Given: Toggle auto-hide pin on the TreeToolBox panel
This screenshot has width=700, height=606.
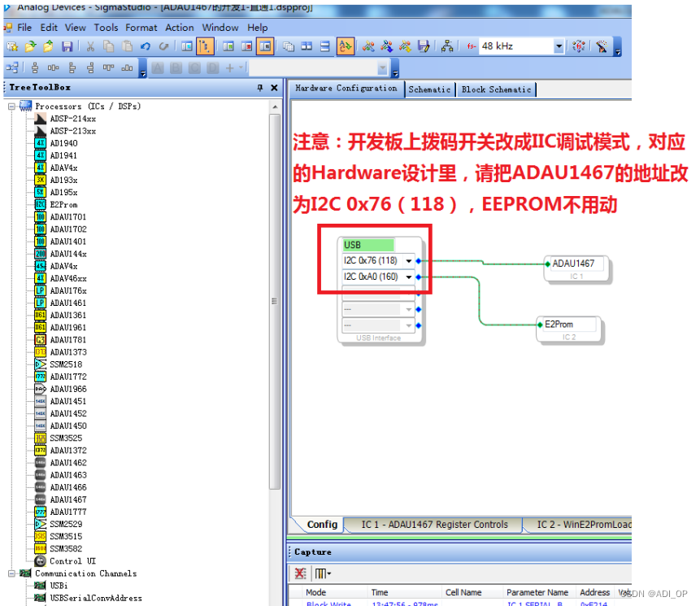Looking at the screenshot, I should pos(259,87).
